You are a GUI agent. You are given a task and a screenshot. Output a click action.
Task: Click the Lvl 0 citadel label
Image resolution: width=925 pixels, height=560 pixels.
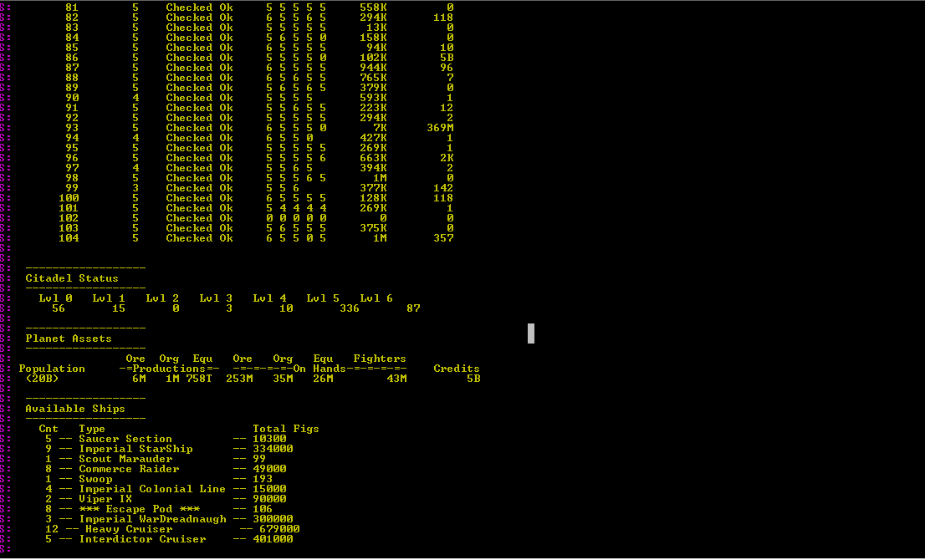click(x=55, y=298)
